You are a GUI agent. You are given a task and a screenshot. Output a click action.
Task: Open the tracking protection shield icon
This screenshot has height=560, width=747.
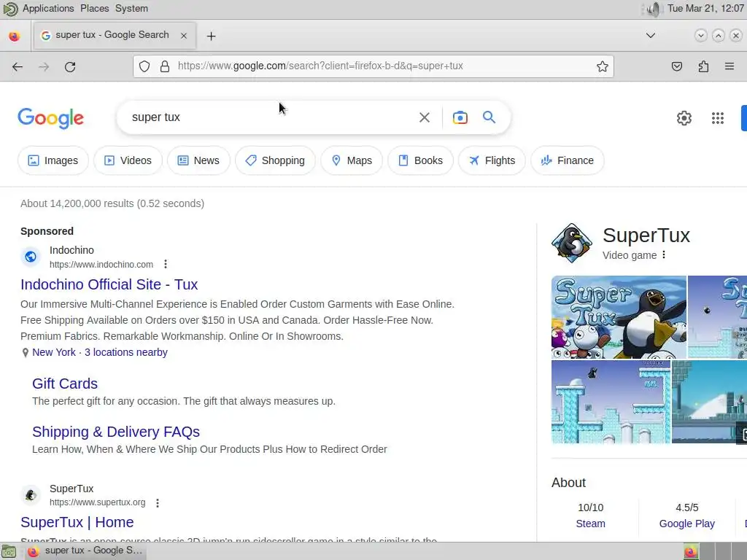[144, 66]
